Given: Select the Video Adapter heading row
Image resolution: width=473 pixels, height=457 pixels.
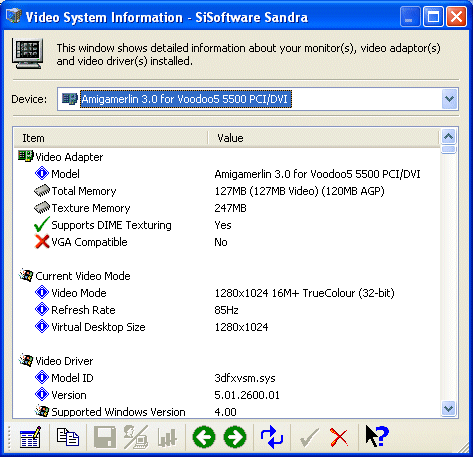Looking at the screenshot, I should [x=69, y=157].
